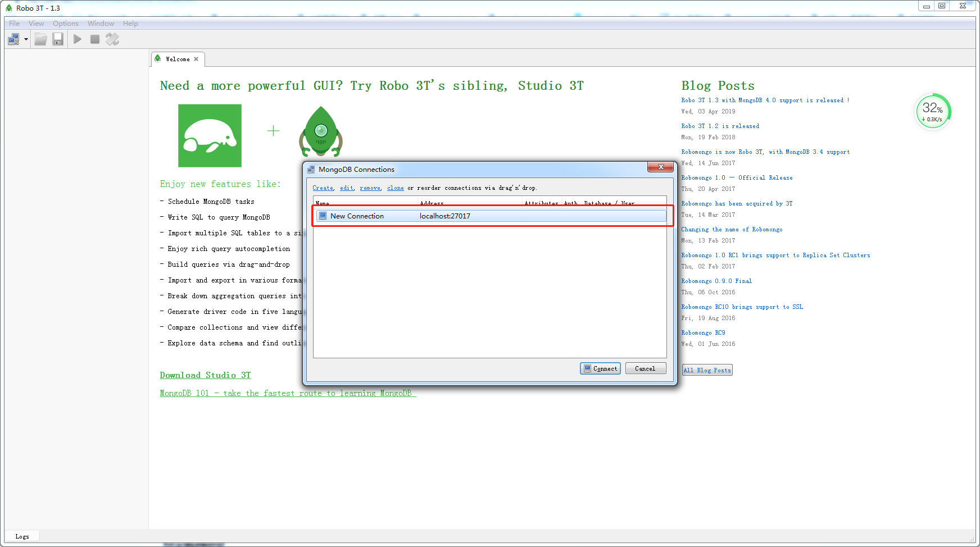This screenshot has height=547, width=980.
Task: Click the Create connection link
Action: [323, 188]
